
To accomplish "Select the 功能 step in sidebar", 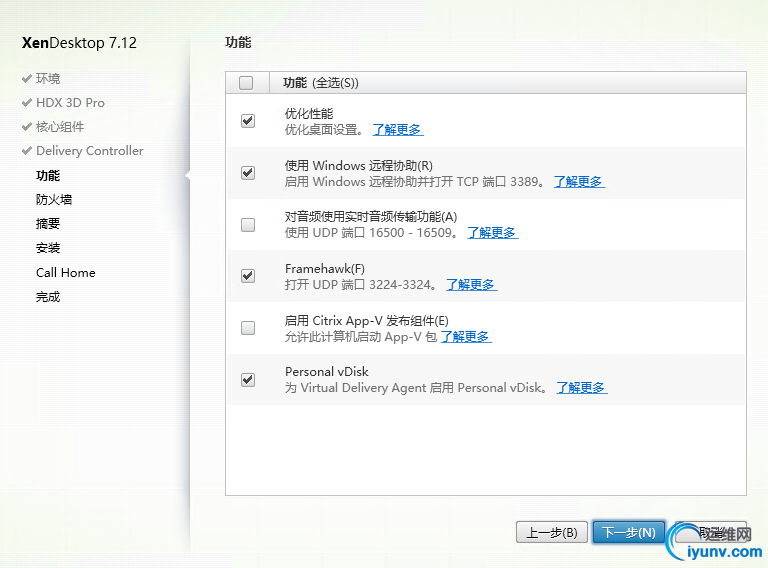I will tap(48, 175).
